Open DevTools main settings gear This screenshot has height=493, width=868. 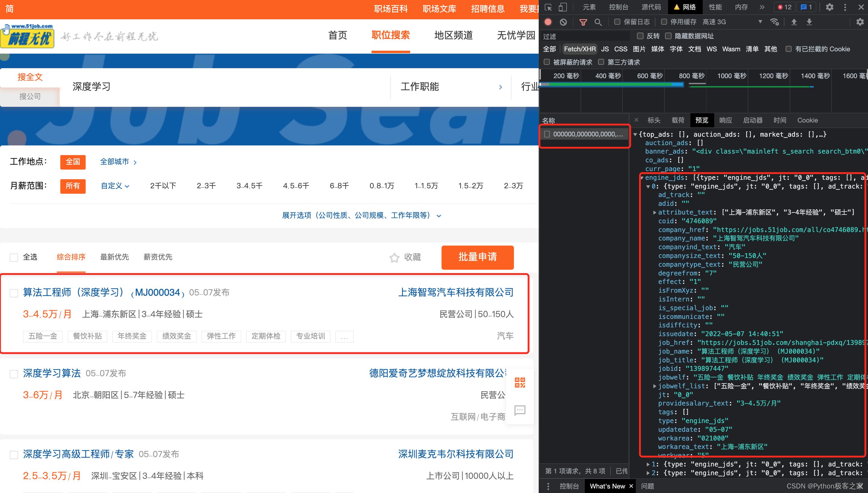(829, 7)
